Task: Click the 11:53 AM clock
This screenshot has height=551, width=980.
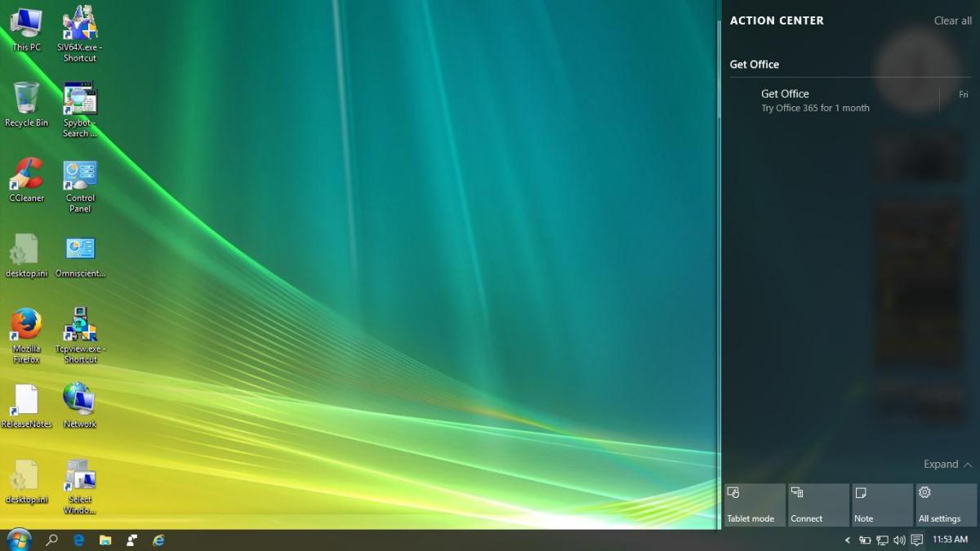Action: 950,540
